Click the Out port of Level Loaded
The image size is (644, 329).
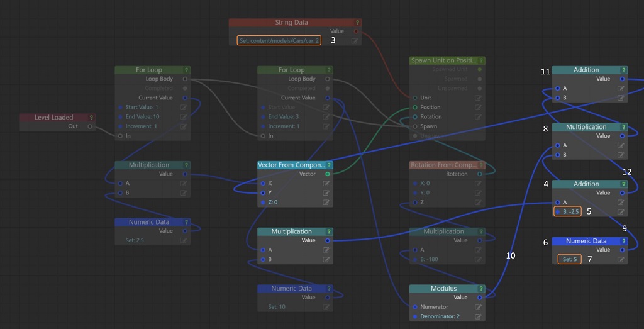pyautogui.click(x=90, y=126)
